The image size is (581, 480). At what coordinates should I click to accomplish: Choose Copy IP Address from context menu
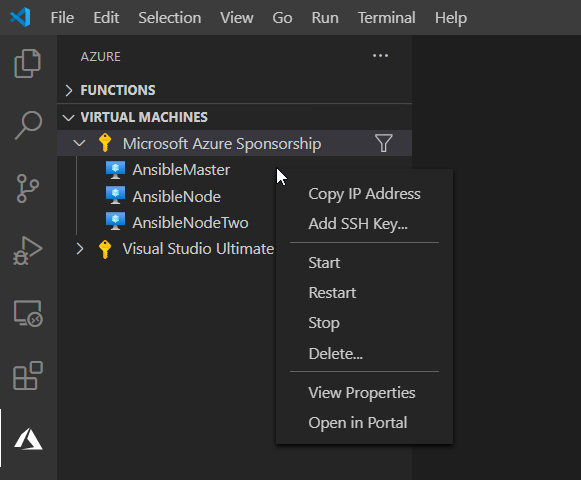(x=364, y=194)
